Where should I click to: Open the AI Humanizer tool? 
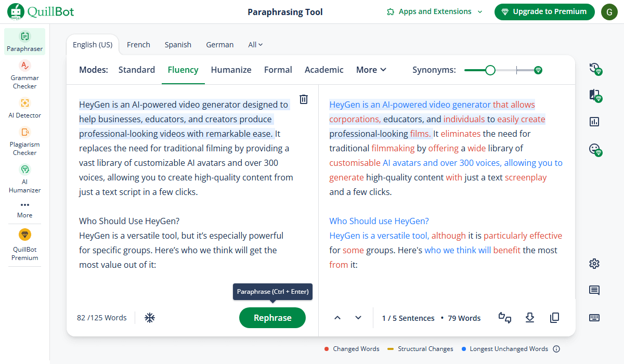tap(24, 178)
